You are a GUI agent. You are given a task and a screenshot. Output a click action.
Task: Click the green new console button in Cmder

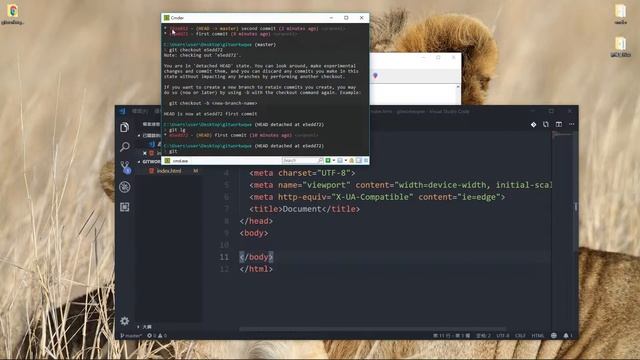pyautogui.click(x=328, y=160)
